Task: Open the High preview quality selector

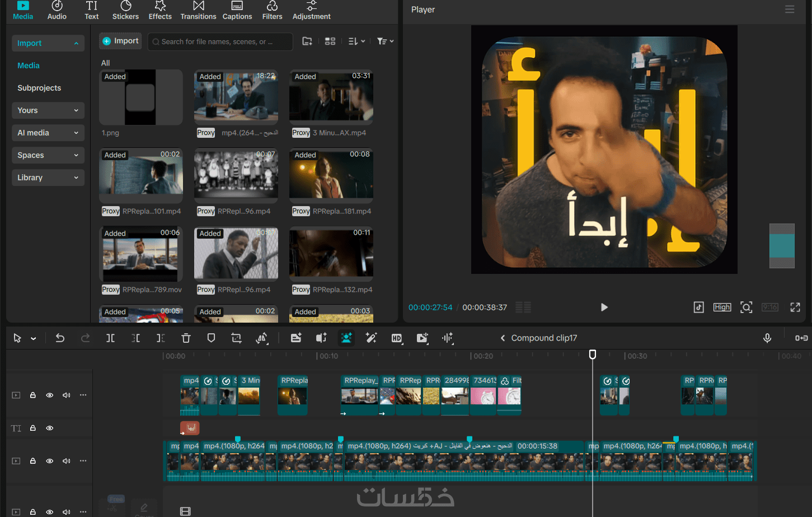Action: click(x=722, y=307)
